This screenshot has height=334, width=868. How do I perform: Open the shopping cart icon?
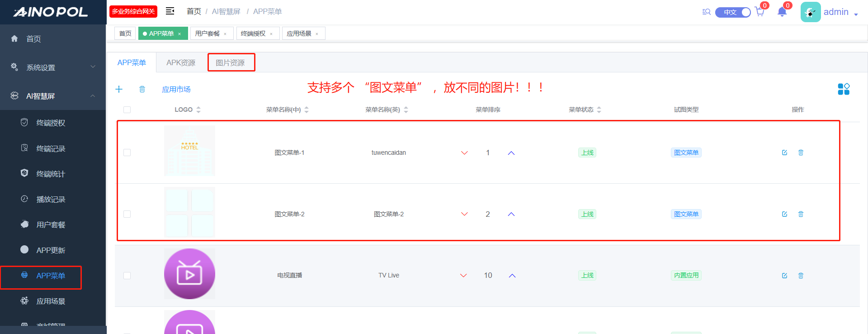tap(759, 12)
